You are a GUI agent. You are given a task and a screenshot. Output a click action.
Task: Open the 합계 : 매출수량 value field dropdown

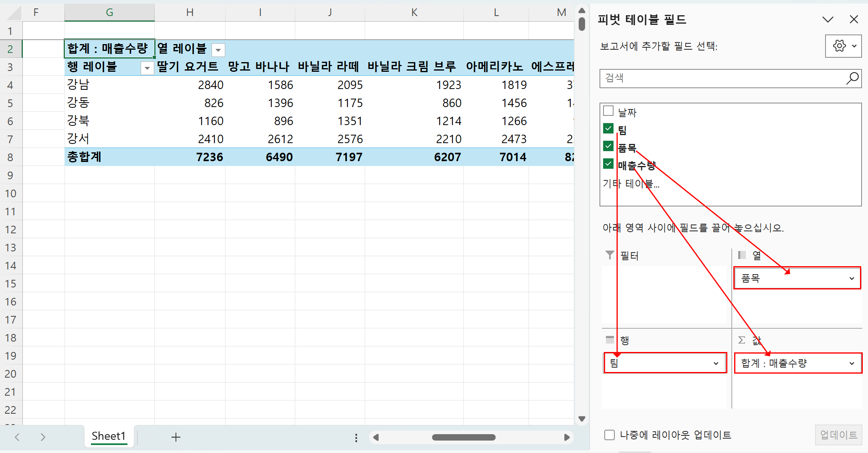click(x=852, y=363)
